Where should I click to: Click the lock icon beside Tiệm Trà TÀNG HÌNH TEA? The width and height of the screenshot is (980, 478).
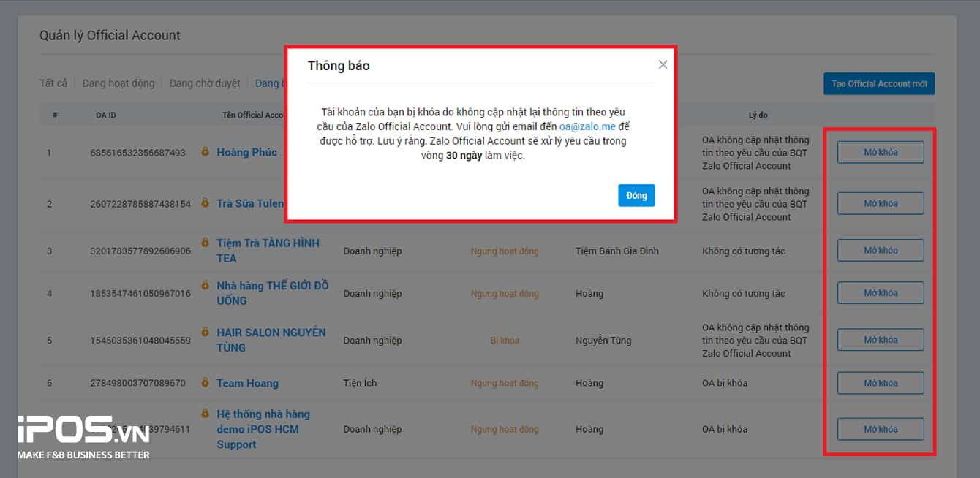tap(206, 243)
